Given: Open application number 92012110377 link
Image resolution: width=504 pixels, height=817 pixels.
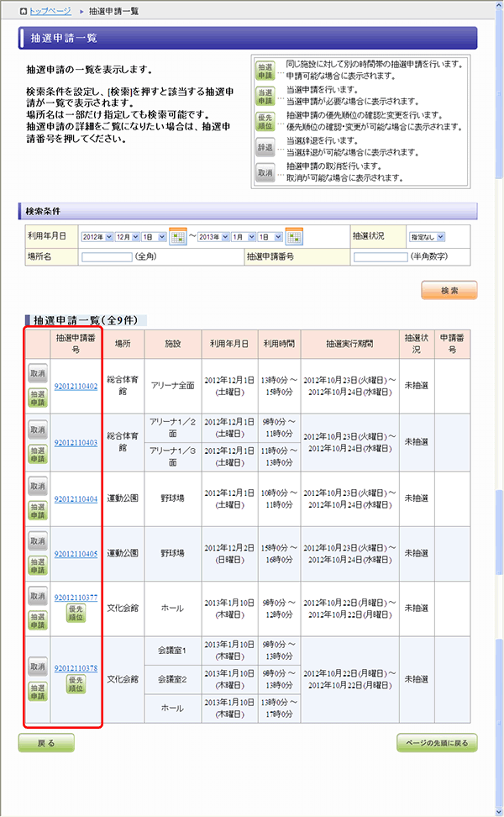Looking at the screenshot, I should point(76,597).
